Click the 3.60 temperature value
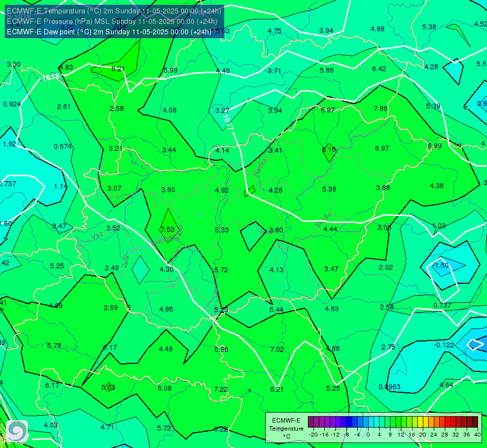The image size is (487, 448). pyautogui.click(x=168, y=190)
